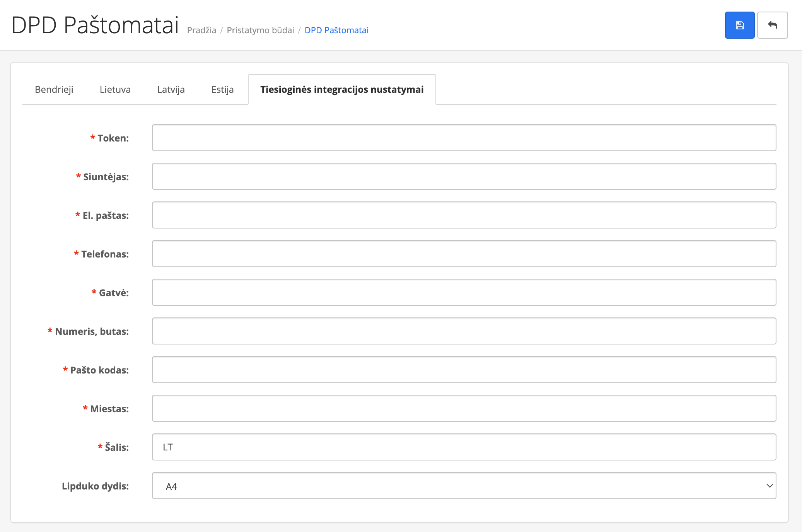Viewport: 802px width, 532px height.
Task: Follow the Pradžia breadcrumb link
Action: (x=201, y=30)
